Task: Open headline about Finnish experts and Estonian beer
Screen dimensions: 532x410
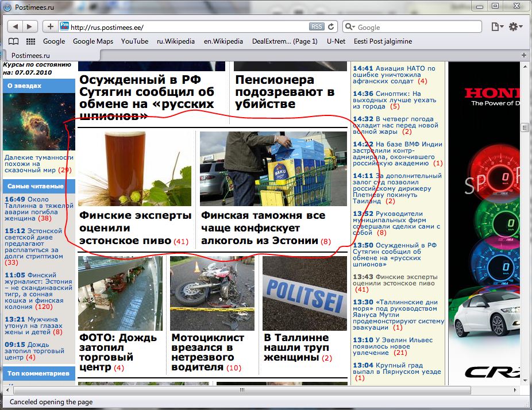Action: 135,228
